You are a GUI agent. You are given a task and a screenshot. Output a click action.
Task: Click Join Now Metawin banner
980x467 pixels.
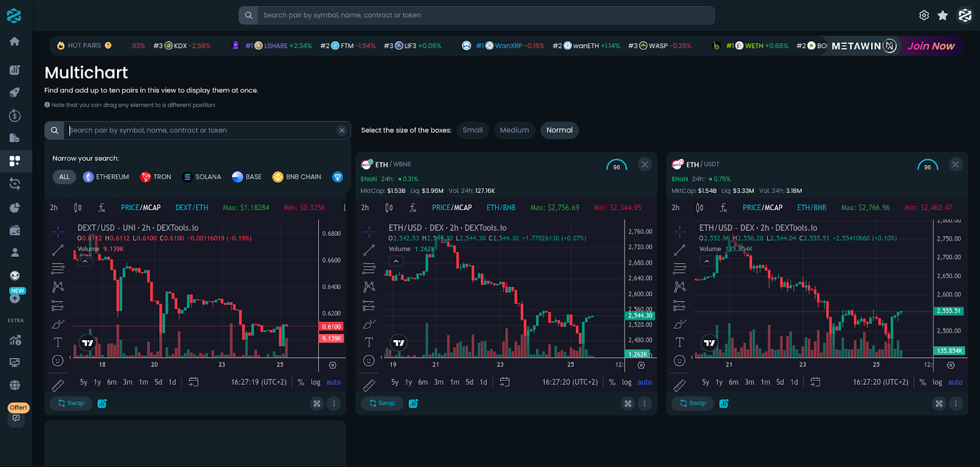931,46
